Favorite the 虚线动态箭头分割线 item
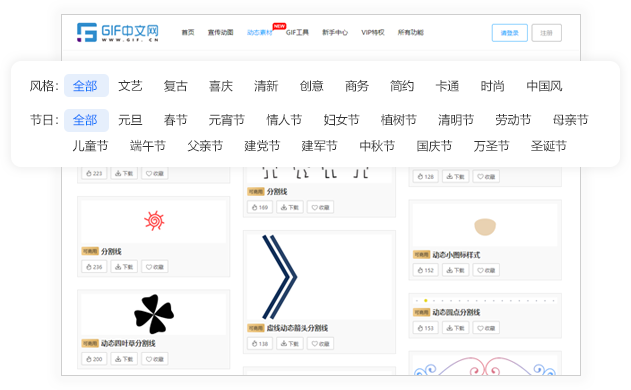The image size is (631, 390). 320,344
